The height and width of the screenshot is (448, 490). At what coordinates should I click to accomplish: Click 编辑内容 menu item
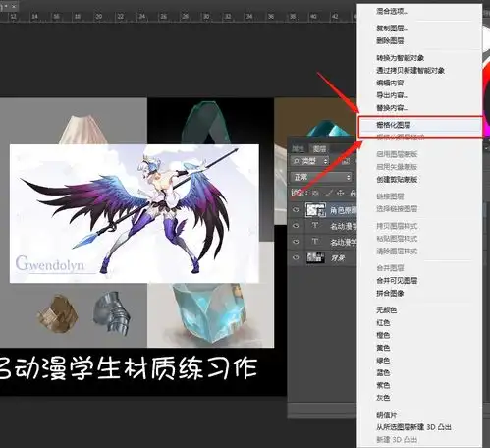pyautogui.click(x=390, y=83)
